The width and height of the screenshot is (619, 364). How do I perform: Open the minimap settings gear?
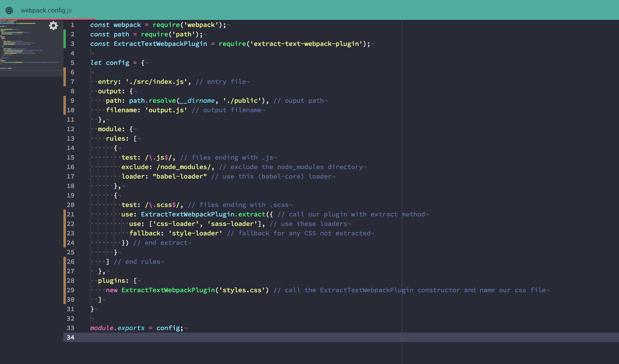tap(53, 26)
